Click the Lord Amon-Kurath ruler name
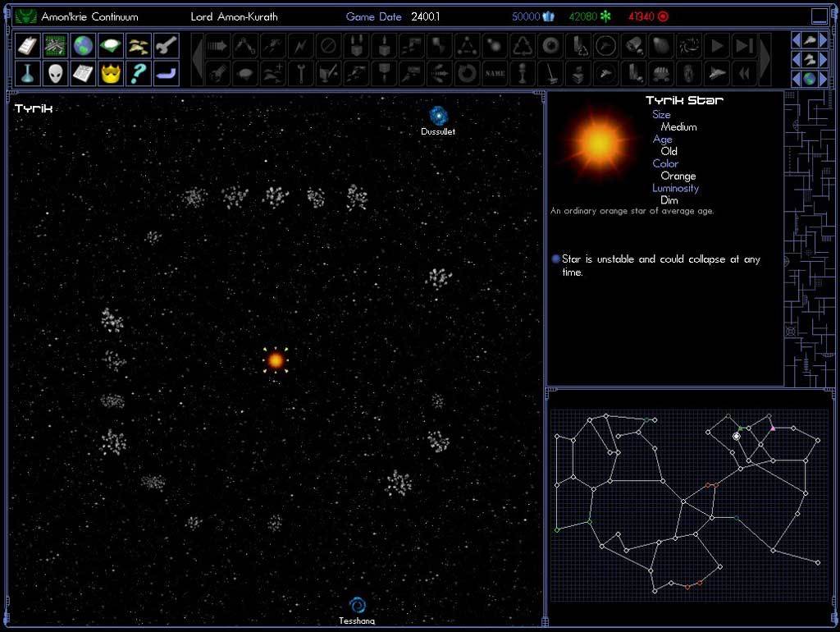The height and width of the screenshot is (632, 840). pos(234,16)
